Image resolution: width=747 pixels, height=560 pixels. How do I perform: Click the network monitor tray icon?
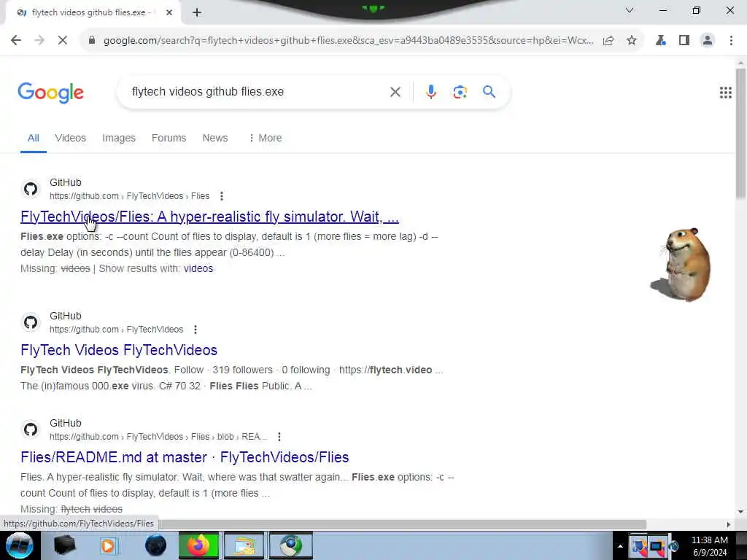(657, 547)
